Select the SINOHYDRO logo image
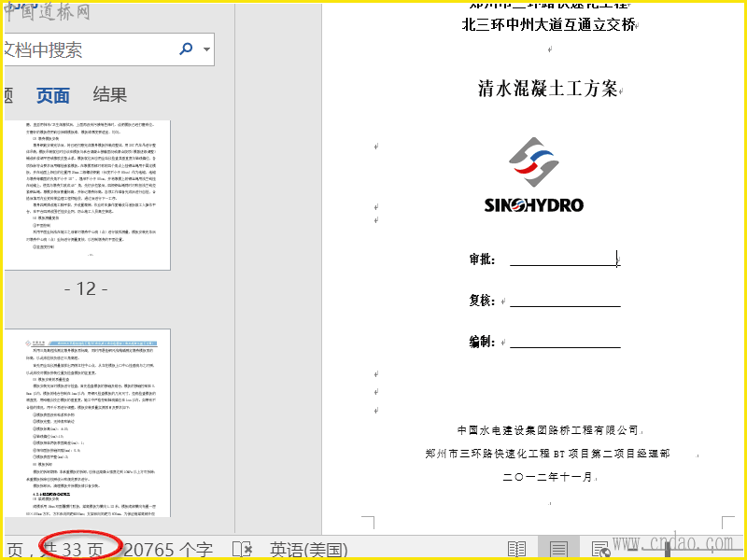The image size is (747, 560). (x=534, y=175)
